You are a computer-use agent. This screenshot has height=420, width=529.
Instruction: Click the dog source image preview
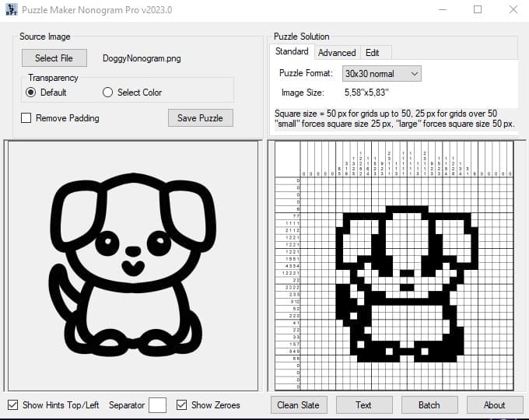click(x=132, y=266)
